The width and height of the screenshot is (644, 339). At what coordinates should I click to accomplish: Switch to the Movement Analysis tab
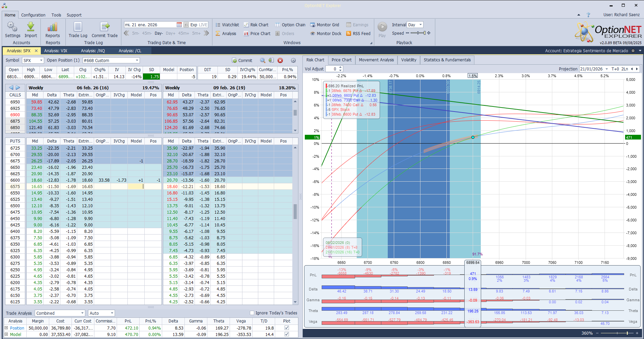(376, 60)
